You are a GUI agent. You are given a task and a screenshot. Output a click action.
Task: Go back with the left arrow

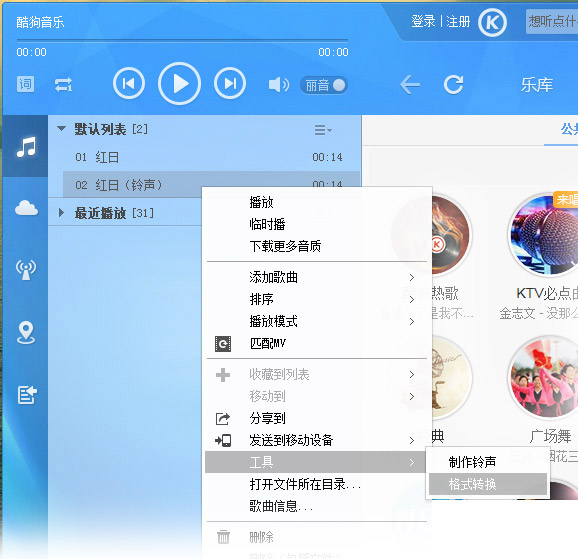point(410,85)
